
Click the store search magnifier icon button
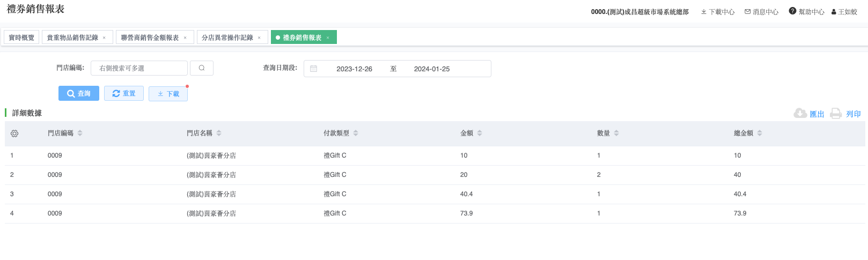tap(202, 68)
